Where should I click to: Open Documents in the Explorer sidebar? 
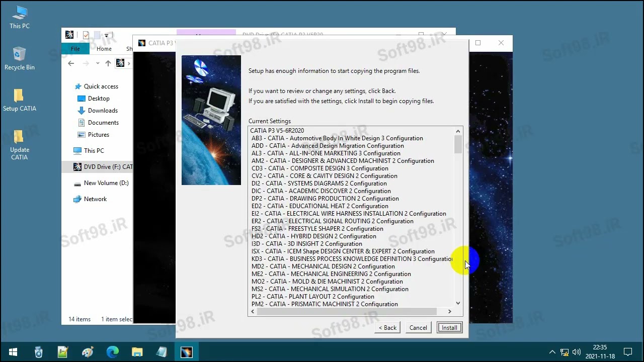pos(98,123)
